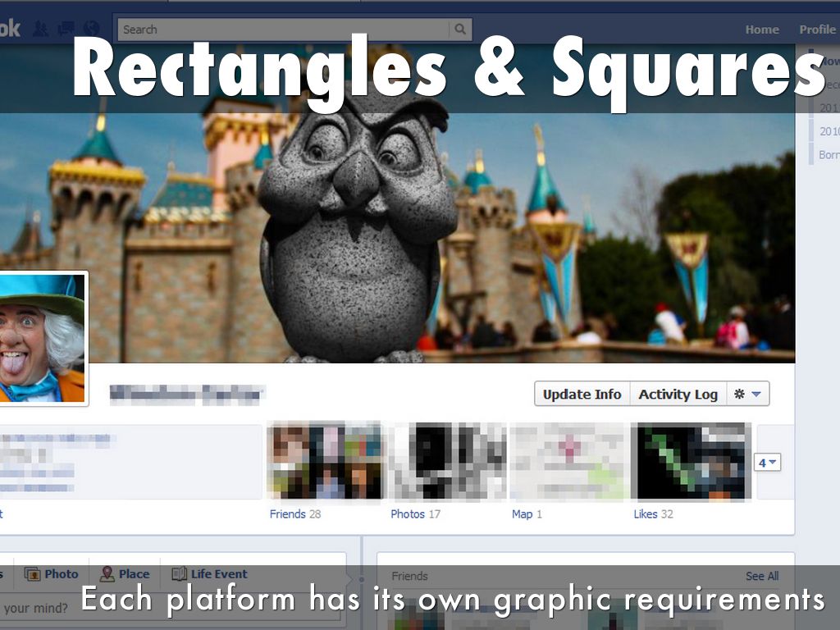Open the Friends 28 link

[x=294, y=514]
